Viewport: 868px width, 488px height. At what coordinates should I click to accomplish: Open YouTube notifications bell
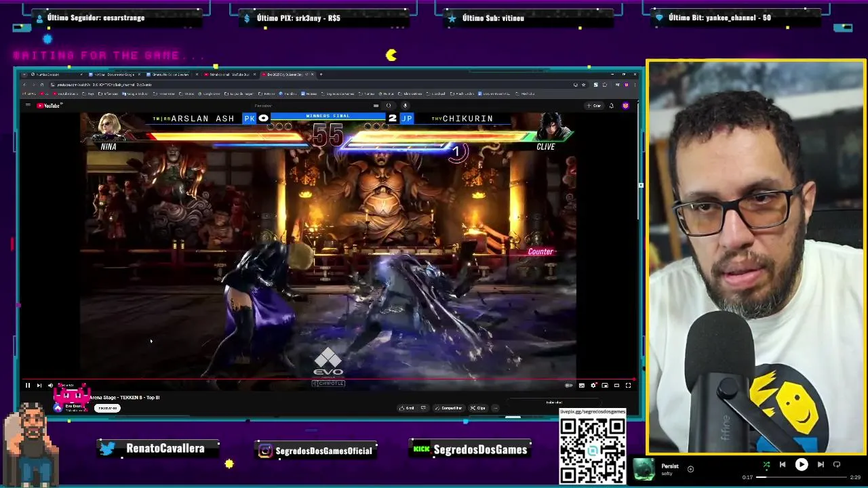611,106
